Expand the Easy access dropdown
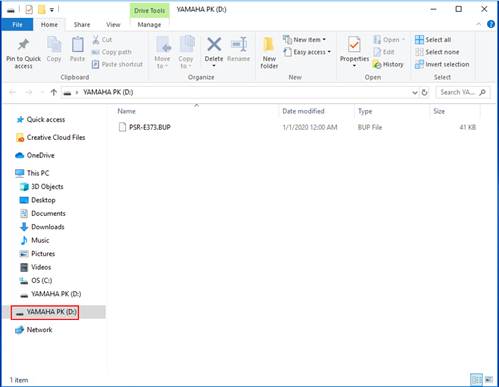The height and width of the screenshot is (387, 499). pyautogui.click(x=307, y=52)
